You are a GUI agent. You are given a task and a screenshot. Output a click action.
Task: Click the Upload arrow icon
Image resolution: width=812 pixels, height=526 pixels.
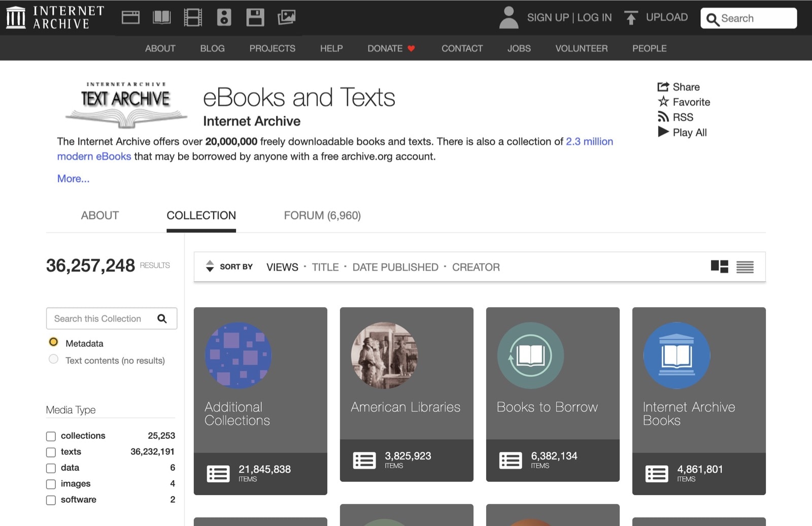[x=630, y=17]
